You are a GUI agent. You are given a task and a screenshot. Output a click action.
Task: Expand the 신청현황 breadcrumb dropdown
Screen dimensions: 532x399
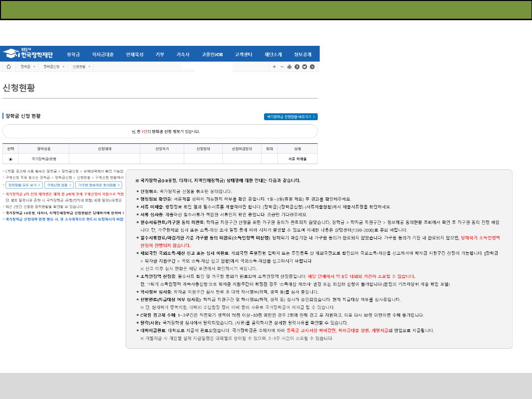coord(82,66)
